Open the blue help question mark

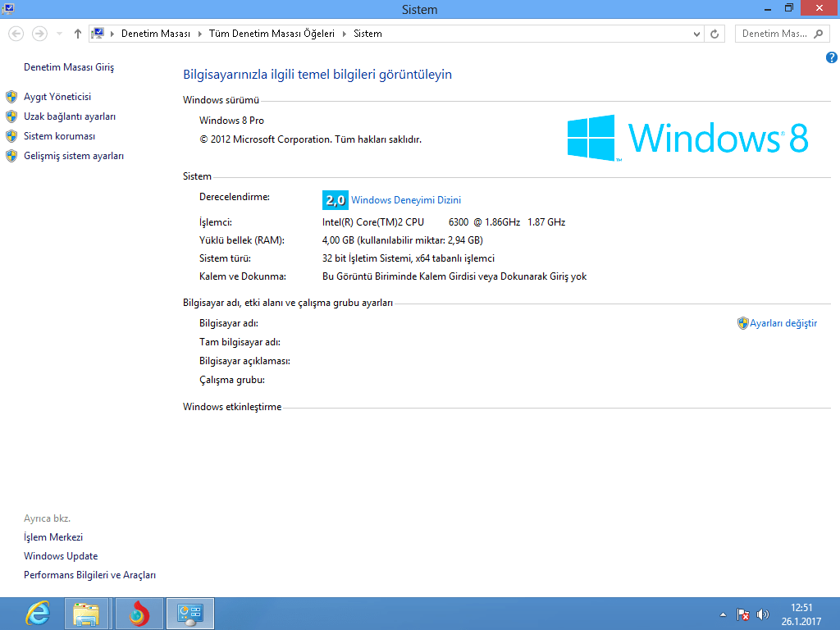pos(832,57)
